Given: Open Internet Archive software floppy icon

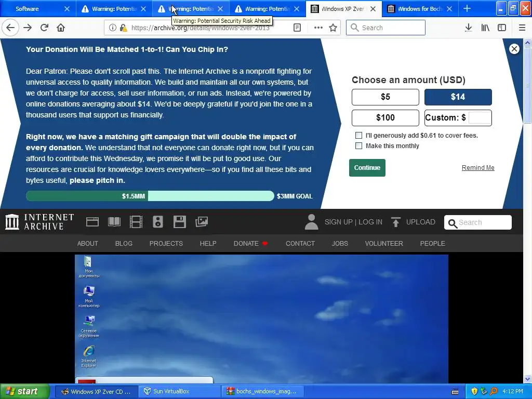Looking at the screenshot, I should click(179, 222).
